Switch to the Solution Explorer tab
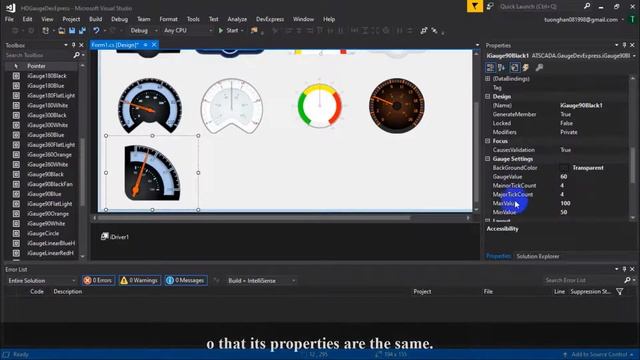The height and width of the screenshot is (360, 640). 538,256
